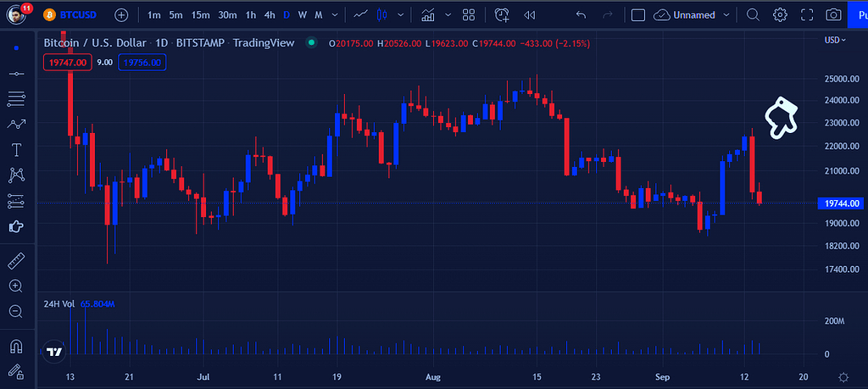Select the ruler measure tool
The image size is (868, 389).
[16, 261]
